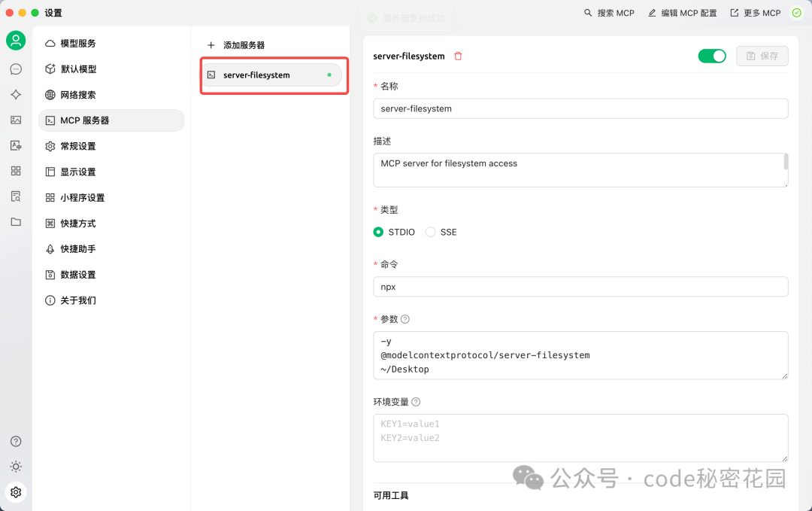
Task: Open the translation icon in sidebar
Action: pyautogui.click(x=16, y=145)
